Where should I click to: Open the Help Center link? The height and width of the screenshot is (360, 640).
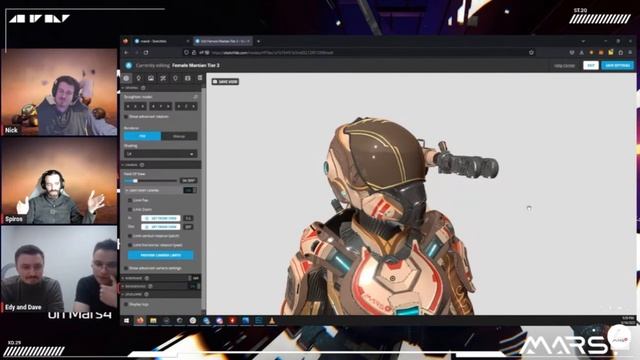click(564, 65)
